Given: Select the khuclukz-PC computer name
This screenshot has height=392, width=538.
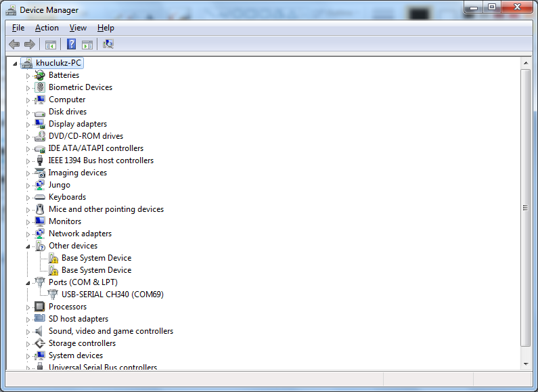Looking at the screenshot, I should pos(59,63).
